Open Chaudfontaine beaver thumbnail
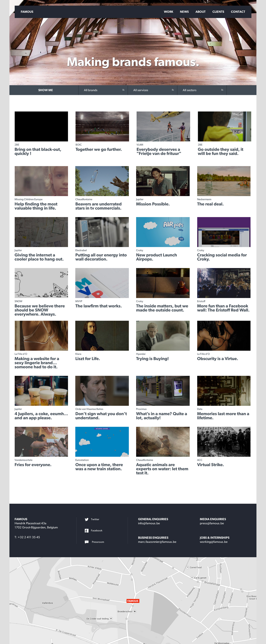 [x=102, y=181]
